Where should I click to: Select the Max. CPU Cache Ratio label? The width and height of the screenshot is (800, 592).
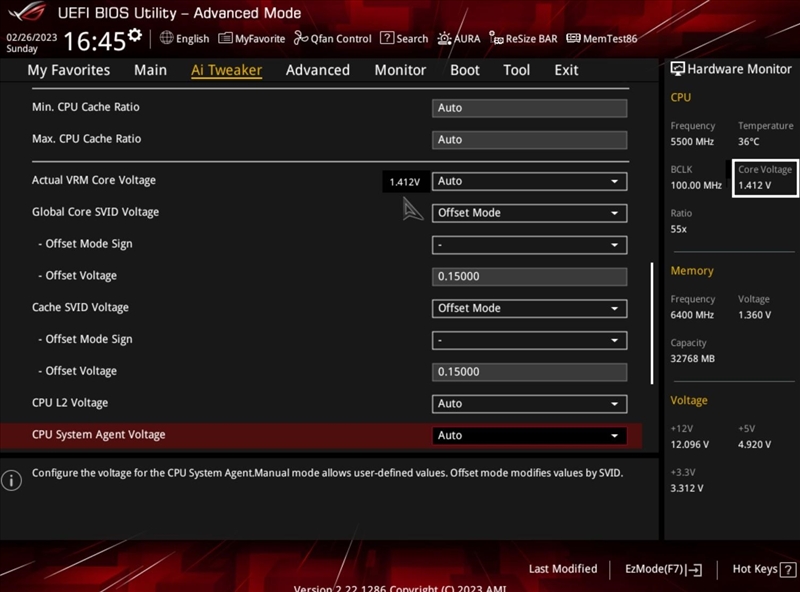click(x=87, y=139)
